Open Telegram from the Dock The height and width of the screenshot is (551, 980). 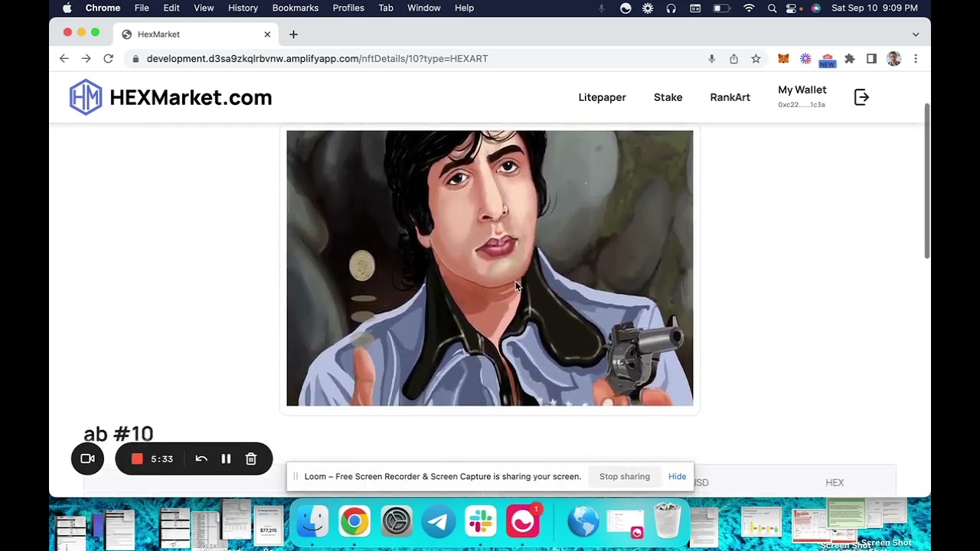click(x=439, y=522)
